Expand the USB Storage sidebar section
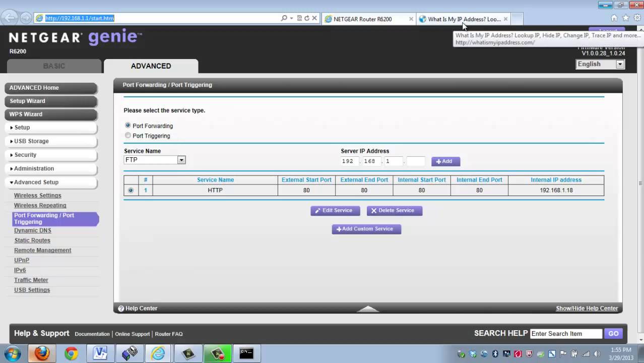The image size is (644, 363). click(51, 141)
